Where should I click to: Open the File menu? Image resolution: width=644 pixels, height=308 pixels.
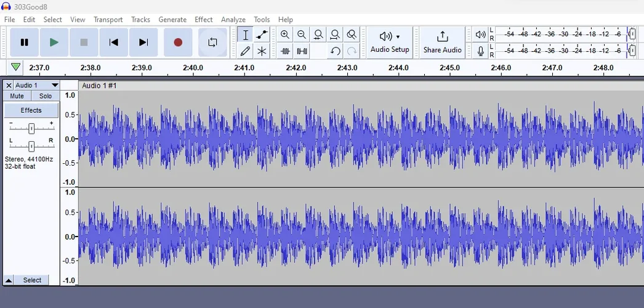click(9, 19)
